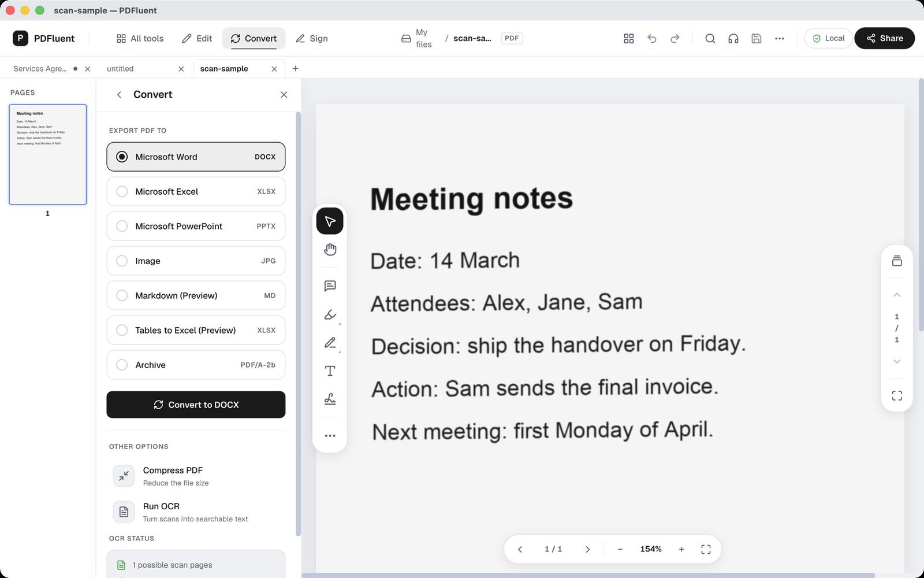Go to previous page in bottom bar
The image size is (924, 578).
520,549
